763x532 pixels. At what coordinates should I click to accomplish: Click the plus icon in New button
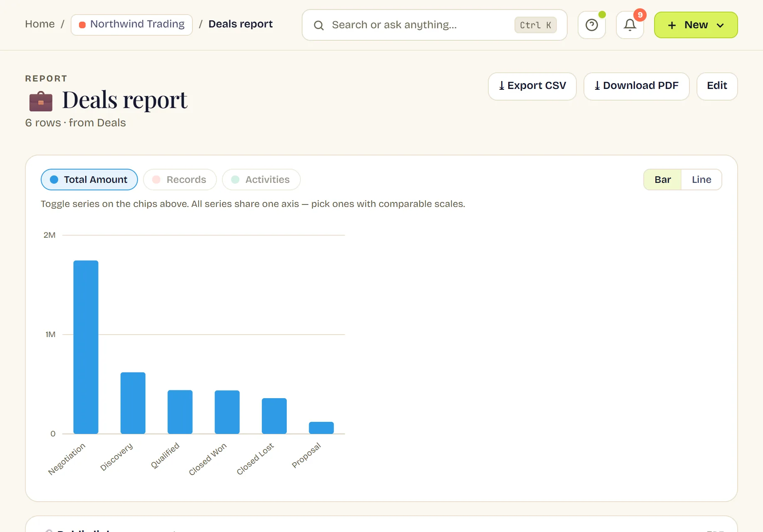tap(672, 25)
